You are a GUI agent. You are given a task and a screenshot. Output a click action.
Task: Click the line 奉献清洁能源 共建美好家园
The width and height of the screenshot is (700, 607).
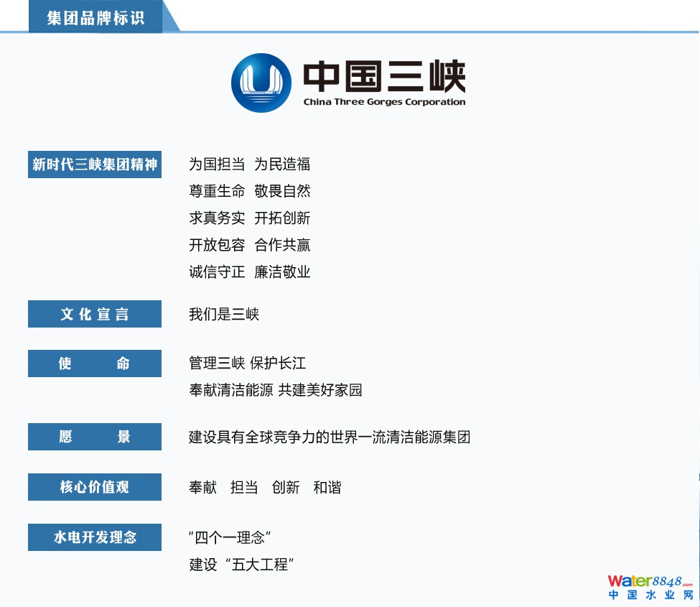[x=275, y=390]
